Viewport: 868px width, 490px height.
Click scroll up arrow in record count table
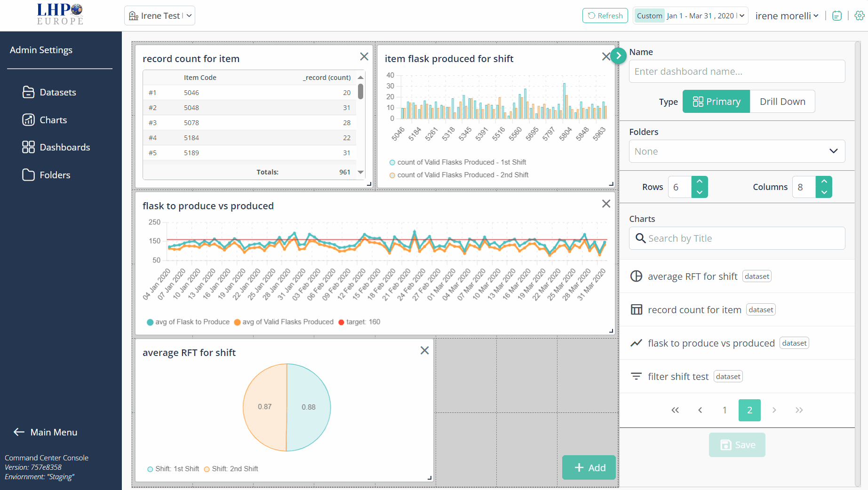360,77
